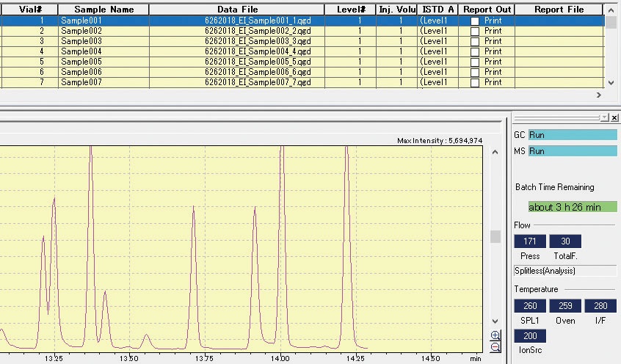This screenshot has height=364, width=621.
Task: Select the Sample003 row
Action: tap(81, 42)
